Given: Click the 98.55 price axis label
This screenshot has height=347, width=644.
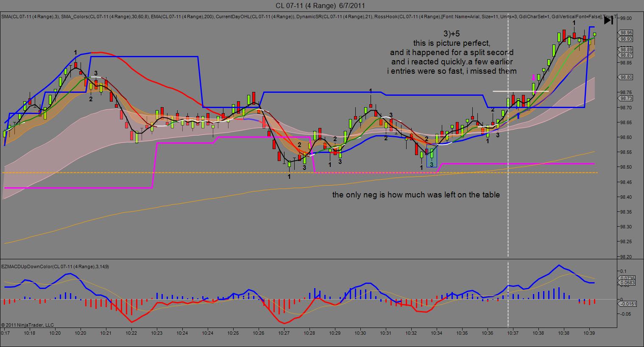Looking at the screenshot, I should pos(626,152).
